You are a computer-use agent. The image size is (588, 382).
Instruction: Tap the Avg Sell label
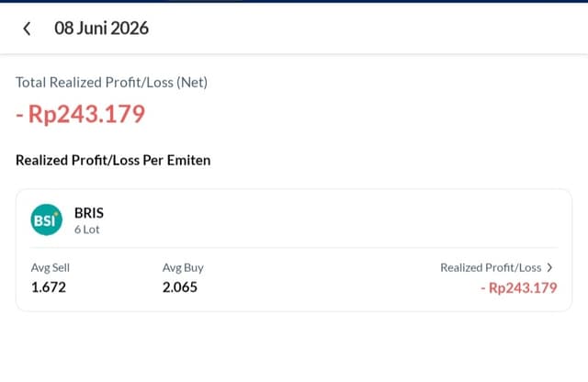coord(51,267)
